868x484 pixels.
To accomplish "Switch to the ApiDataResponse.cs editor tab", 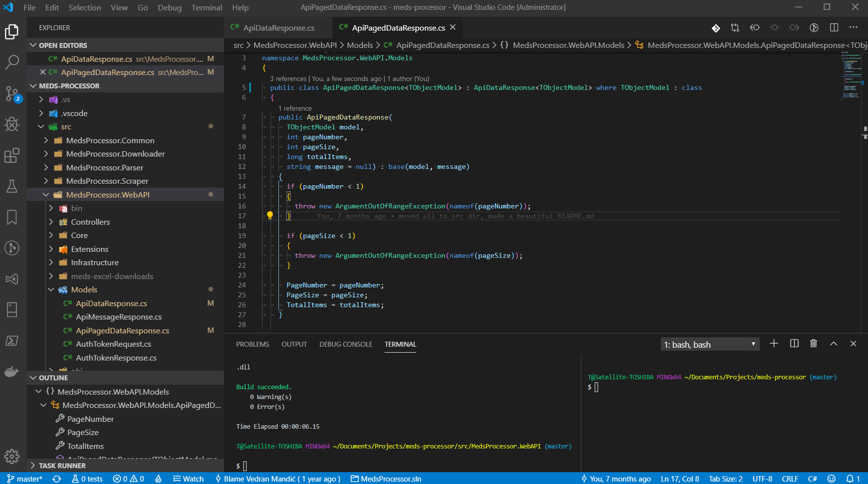I will click(278, 28).
